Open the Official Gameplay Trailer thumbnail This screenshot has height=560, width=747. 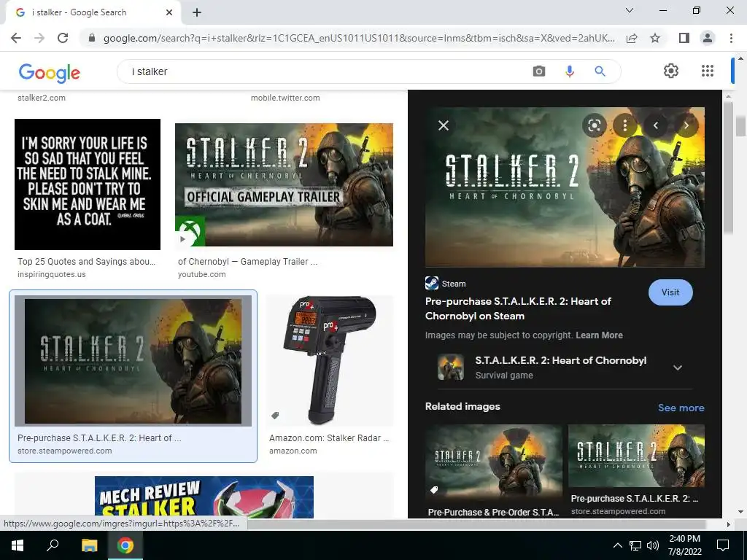284,184
